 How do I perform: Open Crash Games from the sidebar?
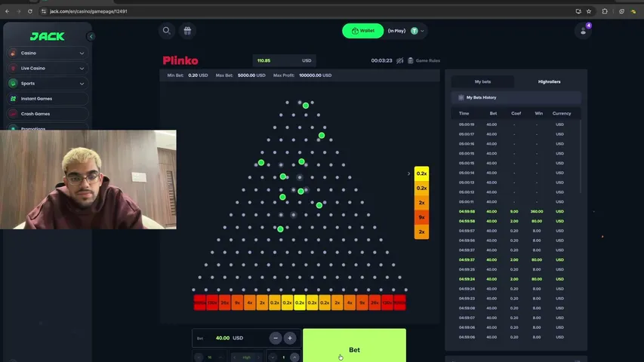48,114
